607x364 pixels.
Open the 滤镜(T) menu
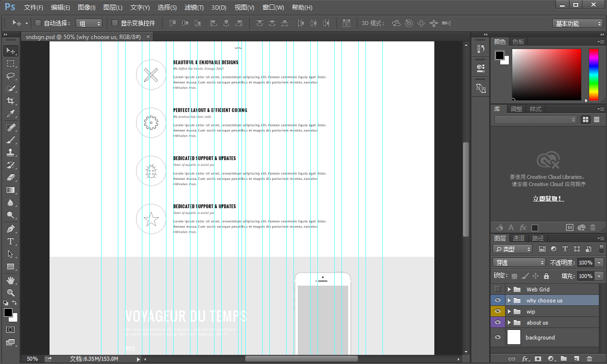click(194, 8)
